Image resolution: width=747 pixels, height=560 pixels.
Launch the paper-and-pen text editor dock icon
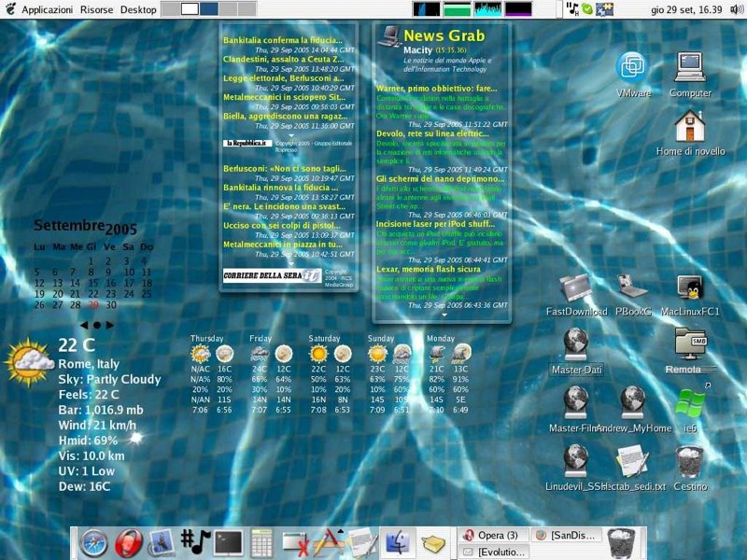click(362, 543)
